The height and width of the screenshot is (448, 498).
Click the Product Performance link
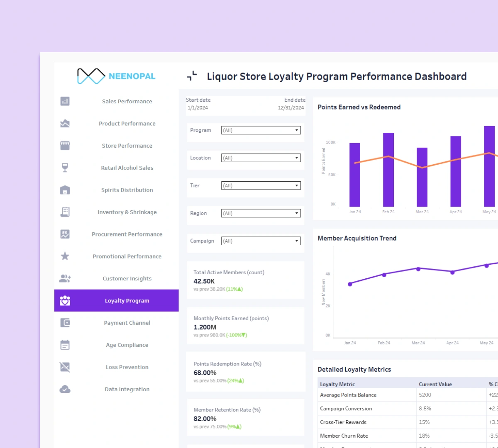coord(127,123)
